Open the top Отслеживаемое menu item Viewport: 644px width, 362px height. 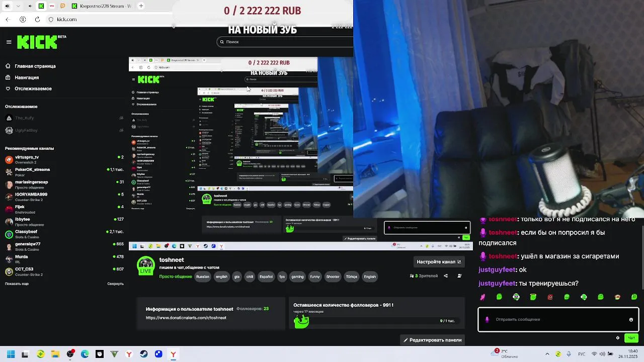[x=28, y=88]
